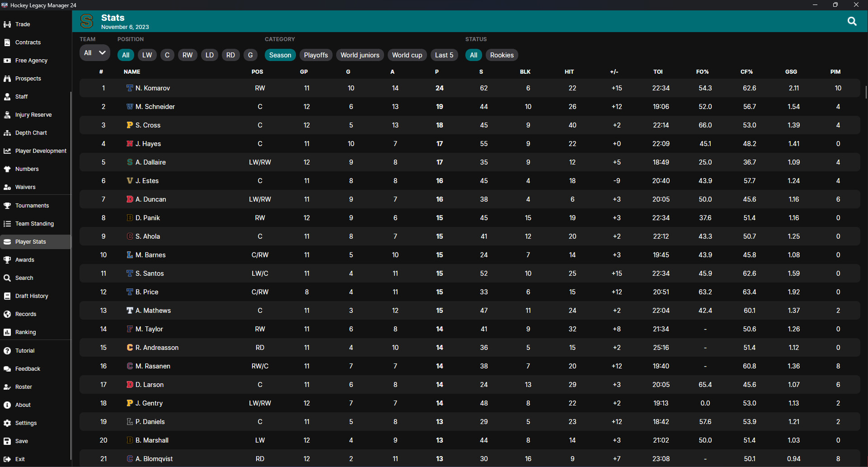View Team Standing
The image size is (868, 467).
(33, 223)
